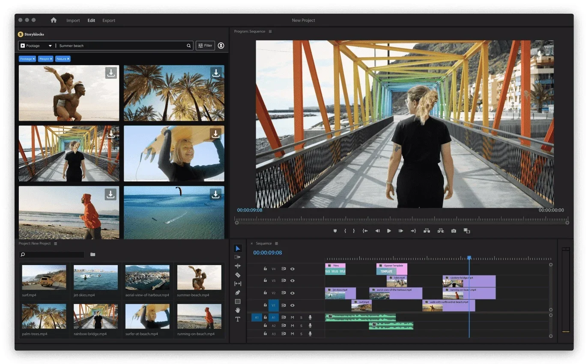Select the Razor tool in the toolbar

tap(238, 275)
